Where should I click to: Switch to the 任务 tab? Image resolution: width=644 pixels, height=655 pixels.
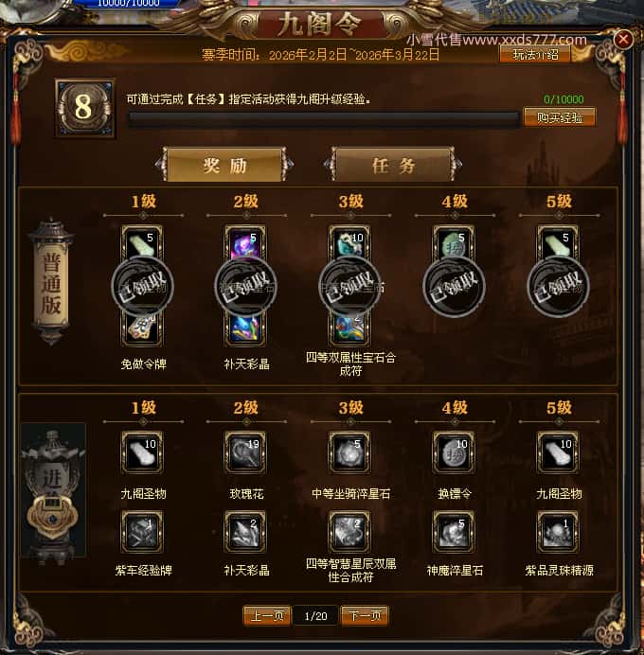(x=393, y=165)
